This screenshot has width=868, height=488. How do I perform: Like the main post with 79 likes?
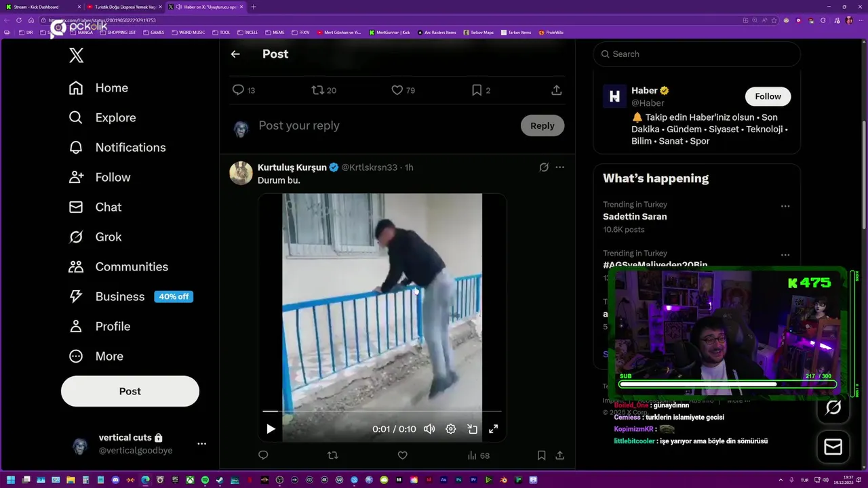tap(403, 90)
